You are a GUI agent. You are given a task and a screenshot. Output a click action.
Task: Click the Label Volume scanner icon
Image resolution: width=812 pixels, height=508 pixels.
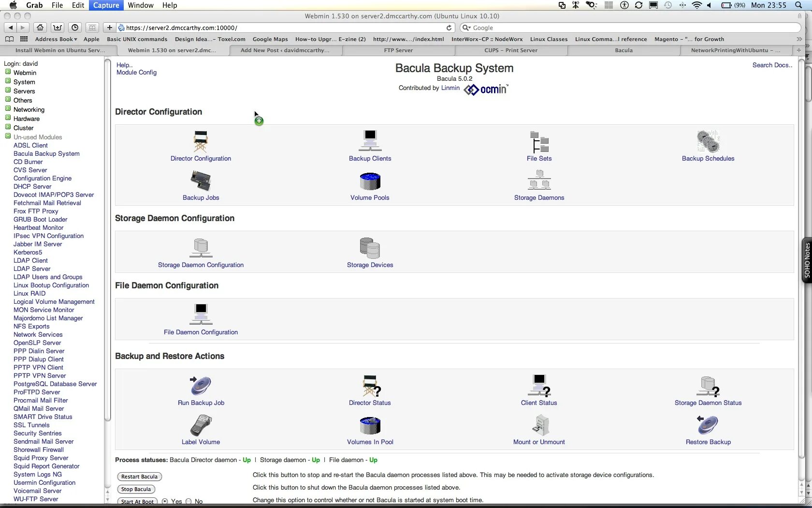[201, 425]
